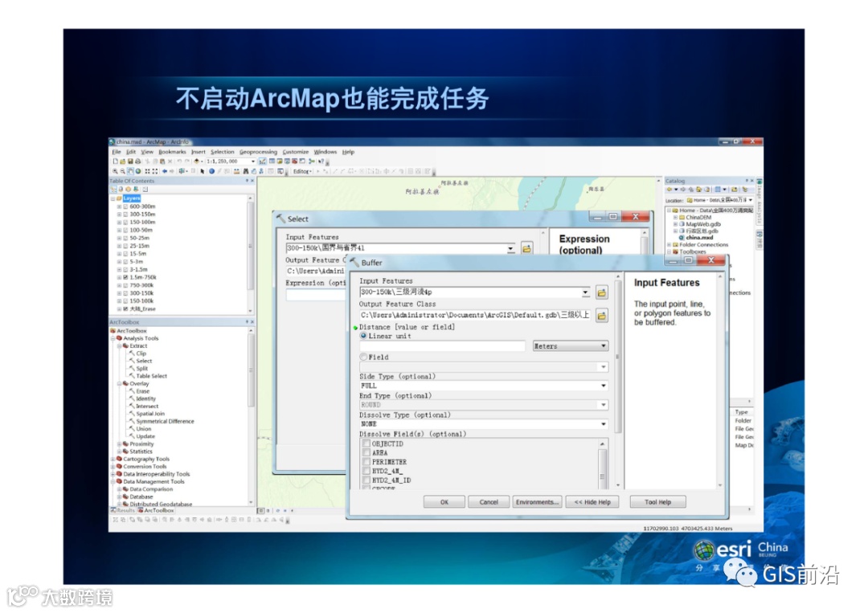The height and width of the screenshot is (613, 868).
Task: Check the PERIMETER dissolve field
Action: coord(366,461)
